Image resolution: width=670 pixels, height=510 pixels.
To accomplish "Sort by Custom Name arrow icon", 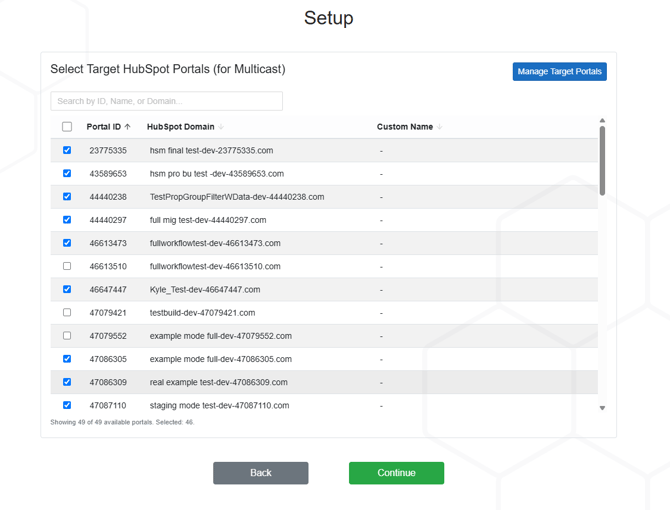I will click(x=440, y=127).
